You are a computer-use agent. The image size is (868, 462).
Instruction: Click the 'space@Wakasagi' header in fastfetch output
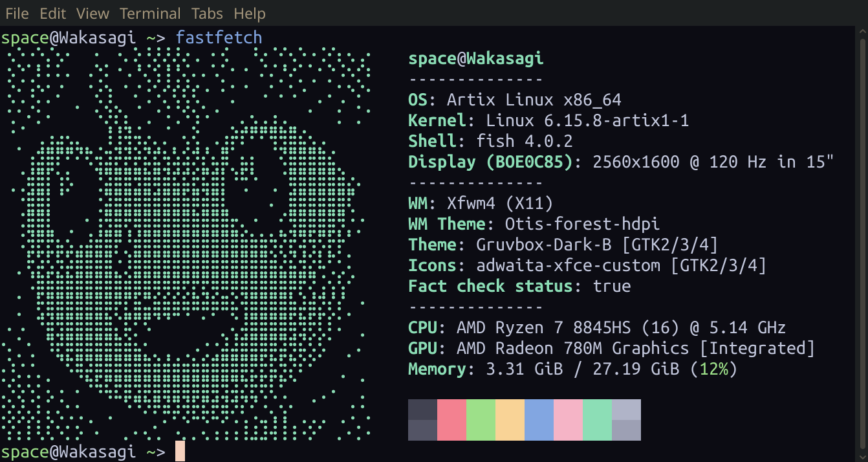[476, 59]
